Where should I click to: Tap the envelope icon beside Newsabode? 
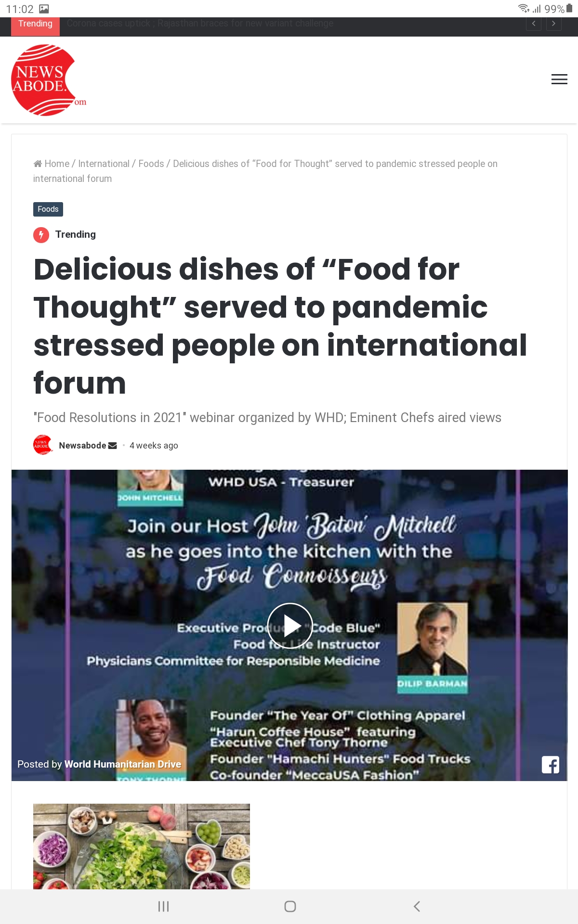click(113, 446)
